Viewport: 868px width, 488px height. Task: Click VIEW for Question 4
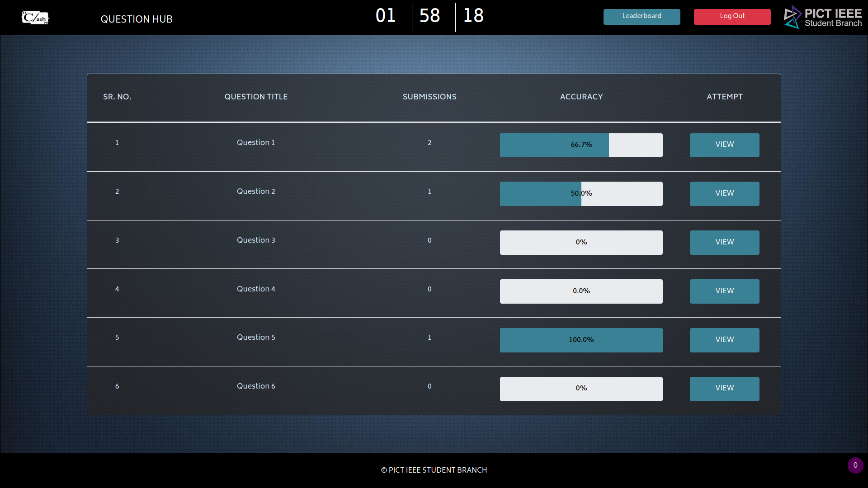tap(724, 291)
